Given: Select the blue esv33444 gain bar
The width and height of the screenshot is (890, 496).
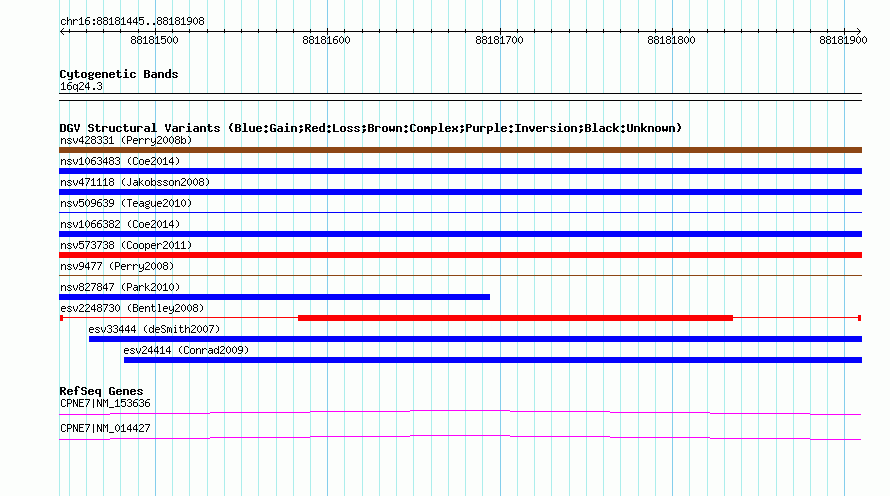Looking at the screenshot, I should [475, 339].
